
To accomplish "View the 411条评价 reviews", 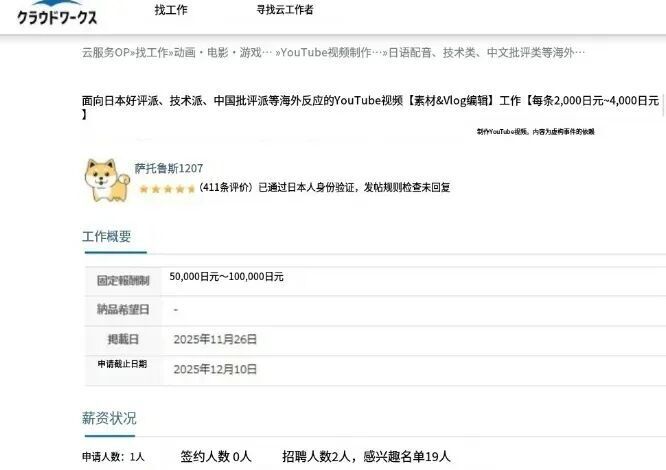I will coord(226,187).
